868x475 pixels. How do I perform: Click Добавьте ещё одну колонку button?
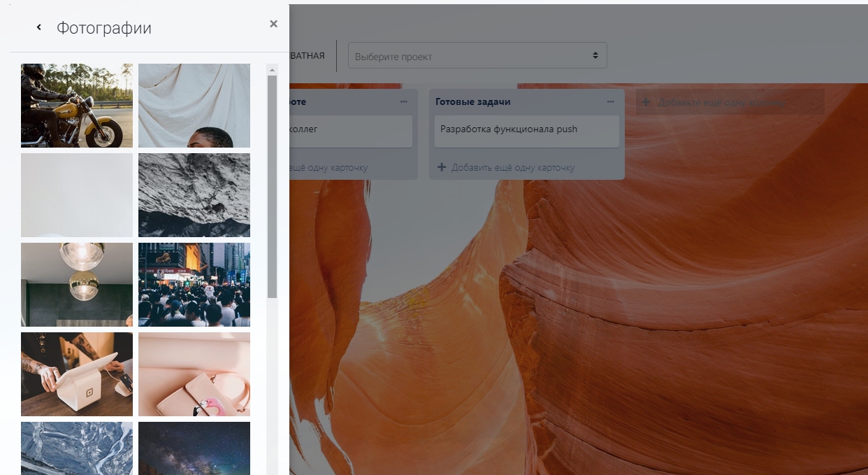730,102
